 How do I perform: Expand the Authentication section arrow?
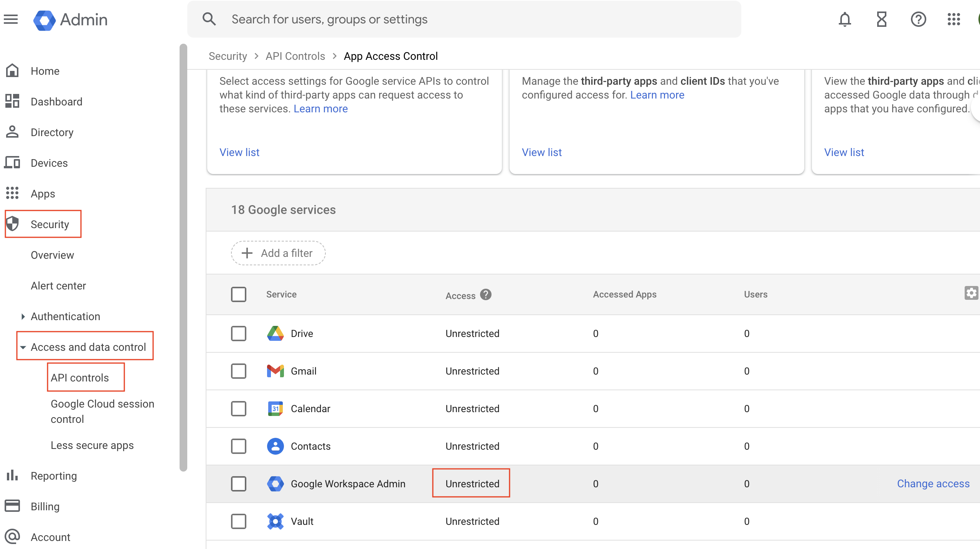tap(23, 316)
